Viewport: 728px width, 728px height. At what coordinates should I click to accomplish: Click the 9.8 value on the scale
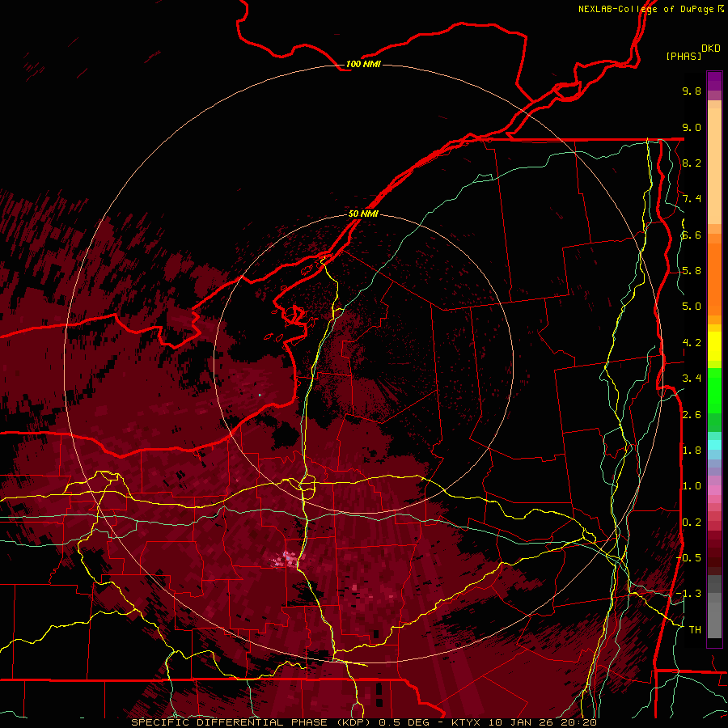point(692,91)
